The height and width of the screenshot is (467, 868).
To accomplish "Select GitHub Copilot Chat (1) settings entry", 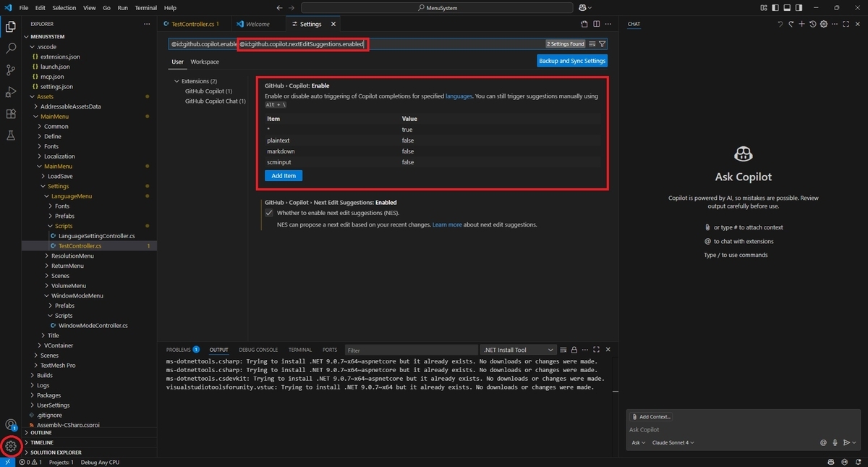I will click(215, 101).
